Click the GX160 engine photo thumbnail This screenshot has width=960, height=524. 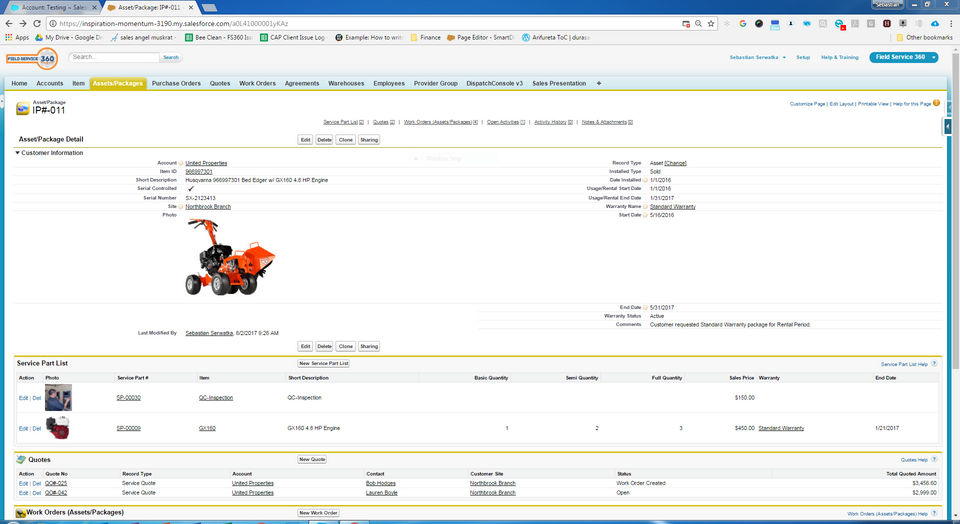point(58,428)
